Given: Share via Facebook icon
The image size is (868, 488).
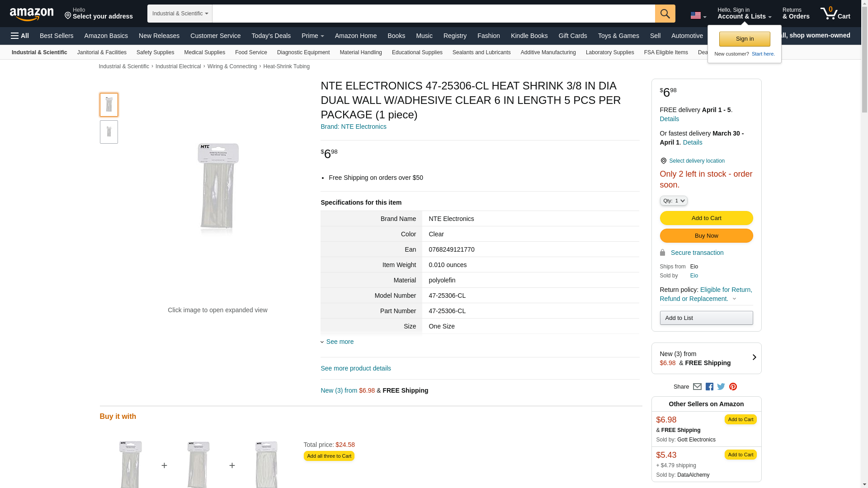Looking at the screenshot, I should 709,387.
